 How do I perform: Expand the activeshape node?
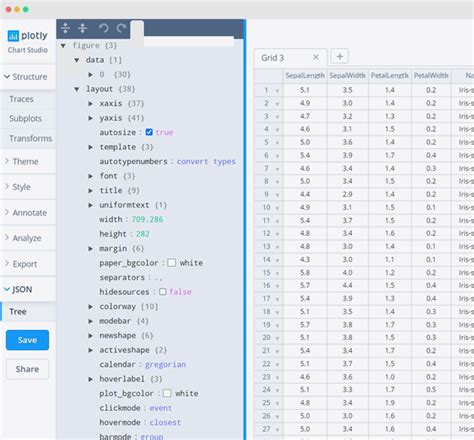tap(90, 350)
